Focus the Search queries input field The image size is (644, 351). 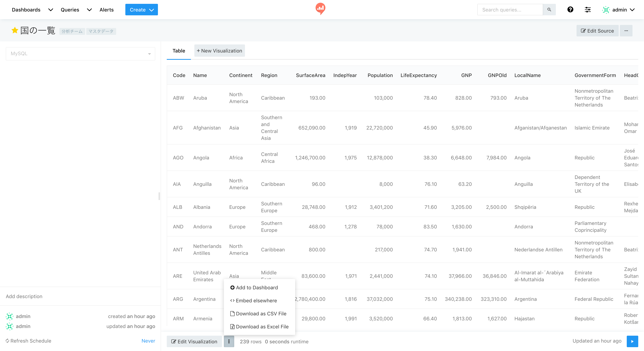coord(510,10)
